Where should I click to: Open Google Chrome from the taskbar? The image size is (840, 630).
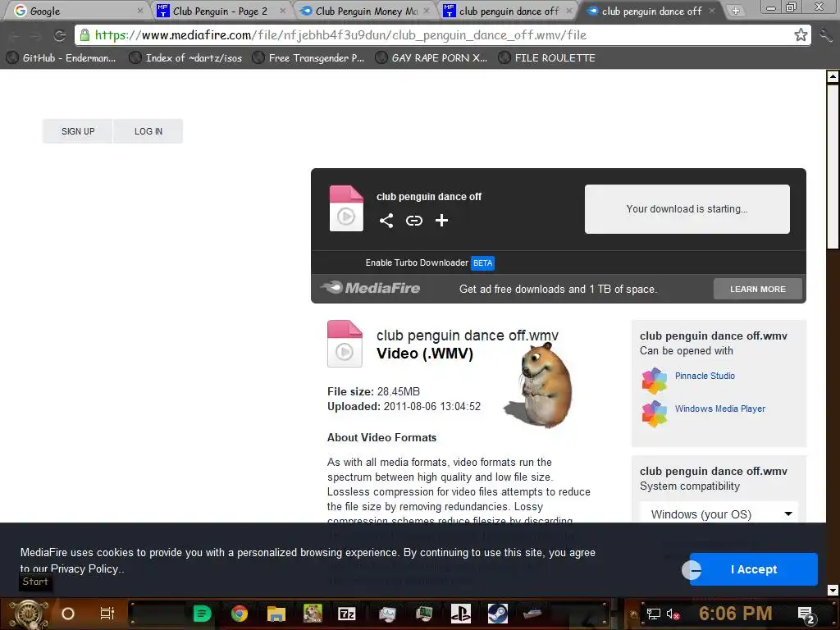(240, 614)
